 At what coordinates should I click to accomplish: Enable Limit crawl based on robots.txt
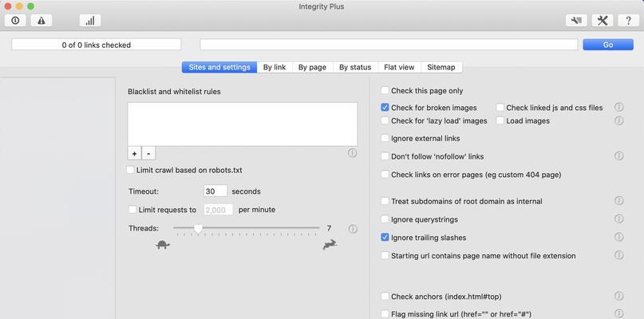[x=130, y=170]
